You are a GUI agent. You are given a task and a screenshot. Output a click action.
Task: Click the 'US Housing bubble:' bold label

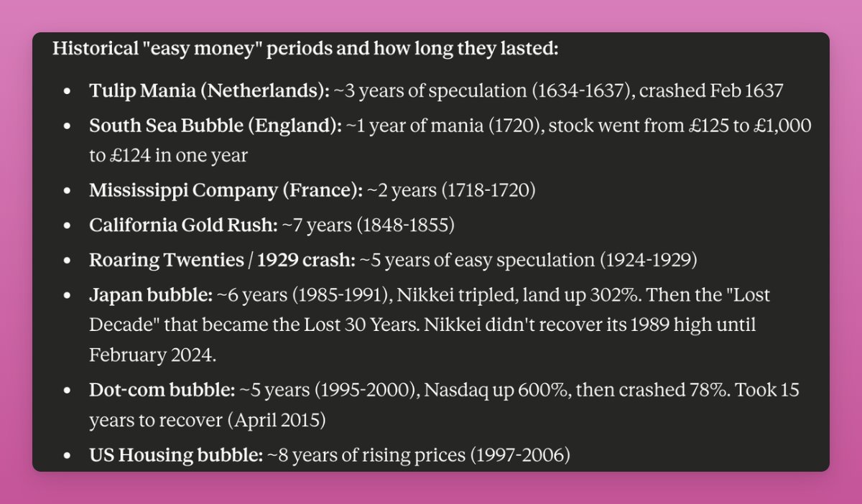click(176, 454)
